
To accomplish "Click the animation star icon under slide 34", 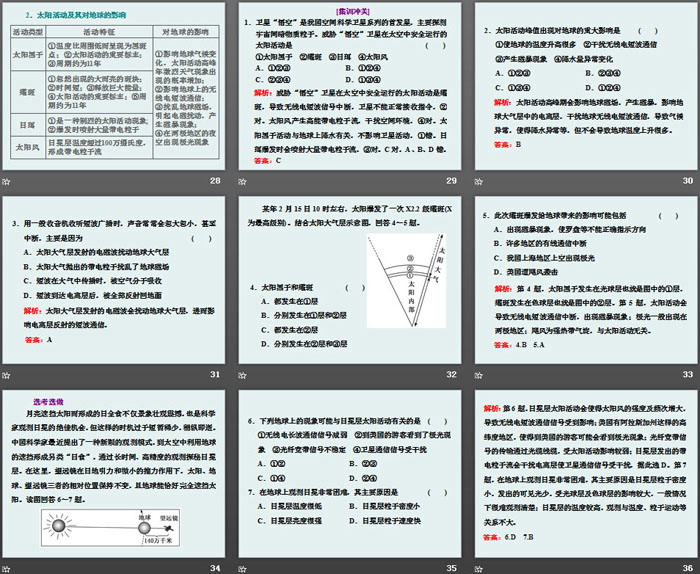I will click(x=6, y=569).
